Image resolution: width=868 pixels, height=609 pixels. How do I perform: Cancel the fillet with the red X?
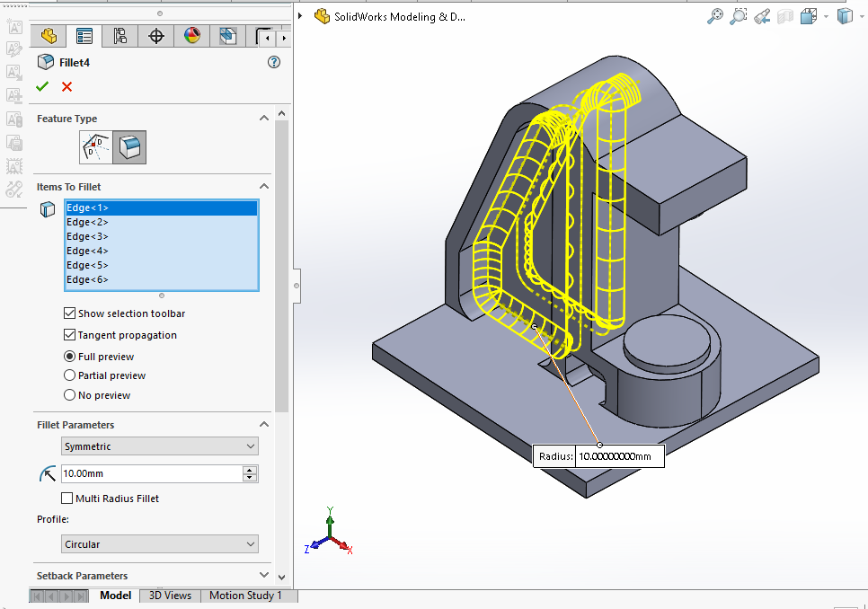pyautogui.click(x=66, y=87)
